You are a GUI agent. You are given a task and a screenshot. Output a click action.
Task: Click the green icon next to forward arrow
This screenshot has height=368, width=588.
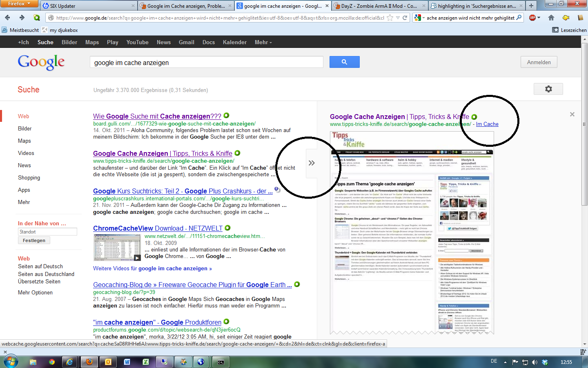pos(37,18)
